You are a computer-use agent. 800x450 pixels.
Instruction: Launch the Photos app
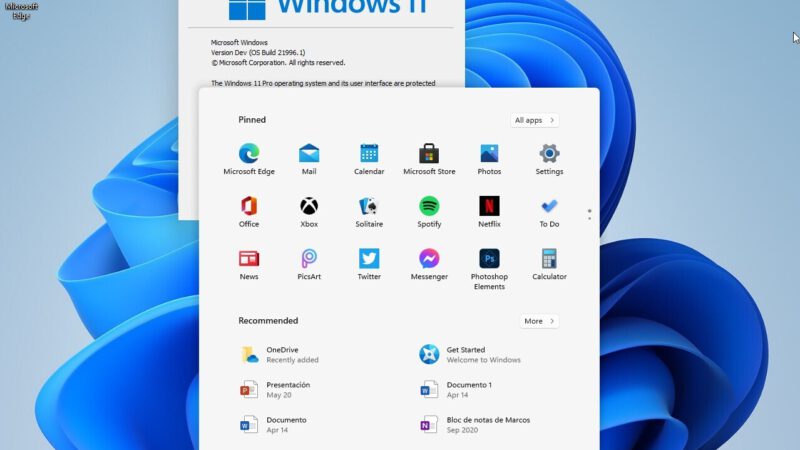pyautogui.click(x=489, y=160)
